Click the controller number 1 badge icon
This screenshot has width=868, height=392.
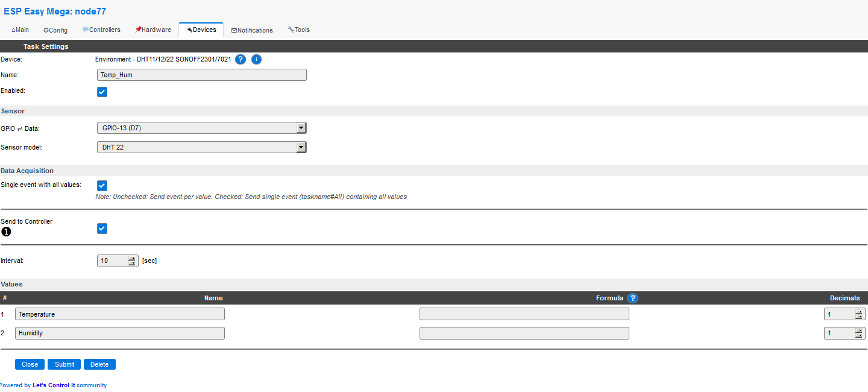(x=5, y=232)
